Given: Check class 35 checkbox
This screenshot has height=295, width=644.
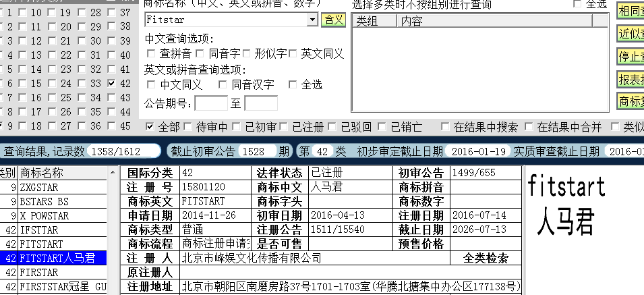Looking at the screenshot, I should point(82,112).
